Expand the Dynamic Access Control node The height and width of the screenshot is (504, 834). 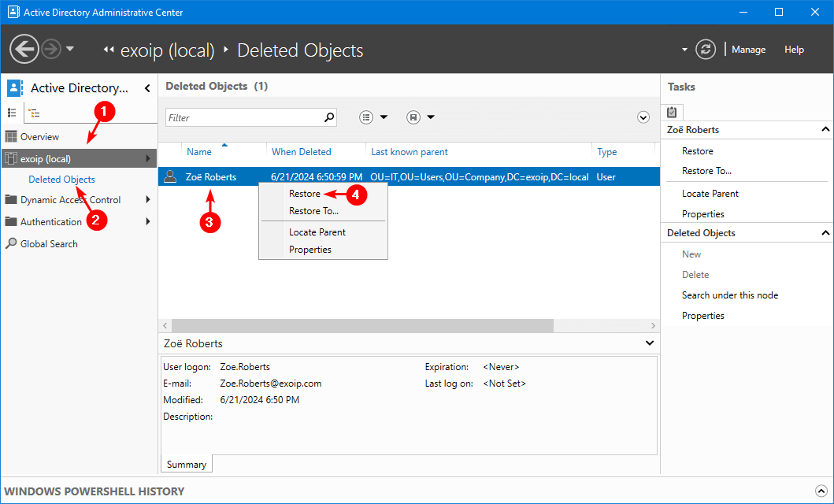[x=148, y=200]
